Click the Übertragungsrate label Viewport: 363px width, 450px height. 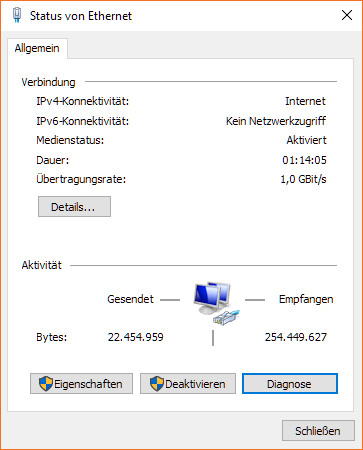[x=81, y=179]
